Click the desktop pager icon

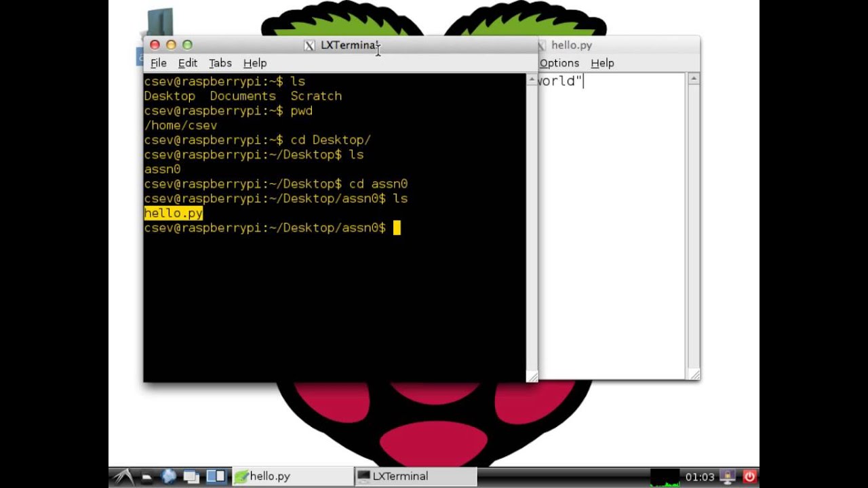[x=216, y=476]
